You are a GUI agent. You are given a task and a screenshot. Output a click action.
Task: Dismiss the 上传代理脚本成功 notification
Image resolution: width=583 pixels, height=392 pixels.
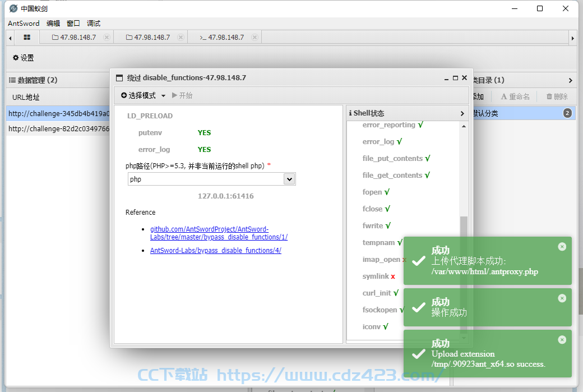pos(562,247)
